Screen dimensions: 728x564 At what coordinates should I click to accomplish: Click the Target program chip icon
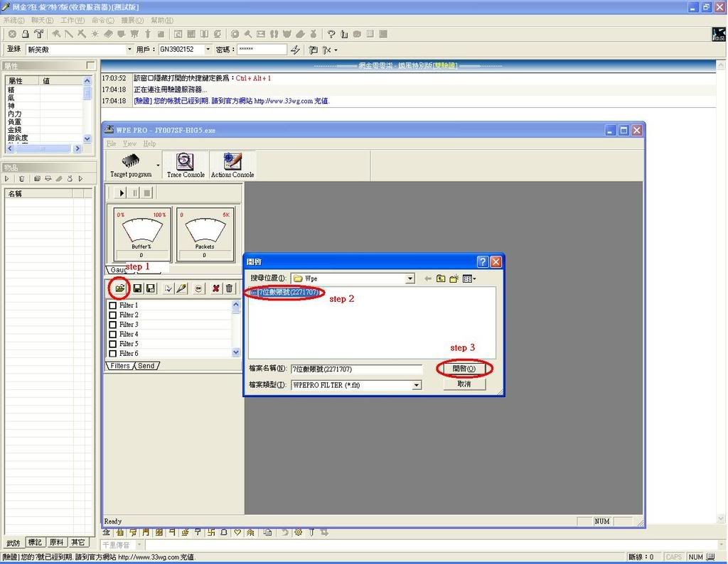pos(131,165)
